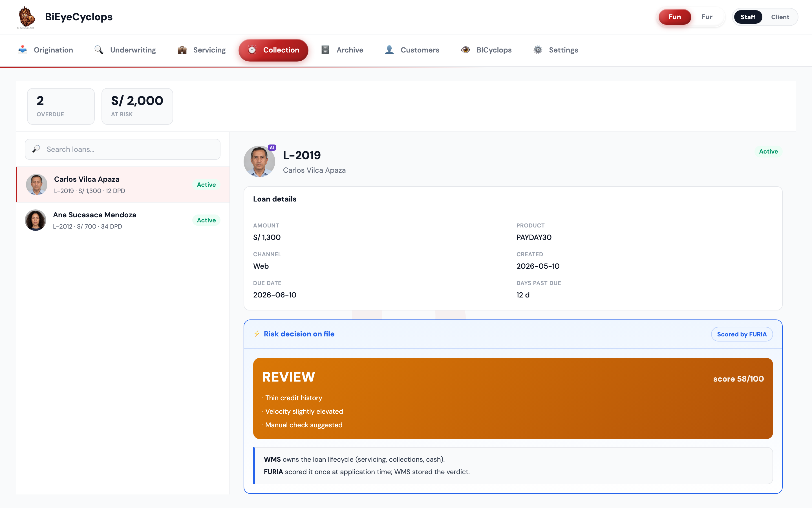Click the S/ 2,000 At Risk stat card
812x508 pixels.
click(137, 106)
